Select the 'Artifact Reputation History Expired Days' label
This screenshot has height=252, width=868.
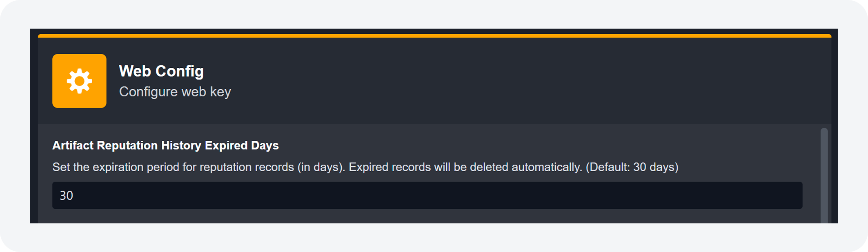click(165, 146)
